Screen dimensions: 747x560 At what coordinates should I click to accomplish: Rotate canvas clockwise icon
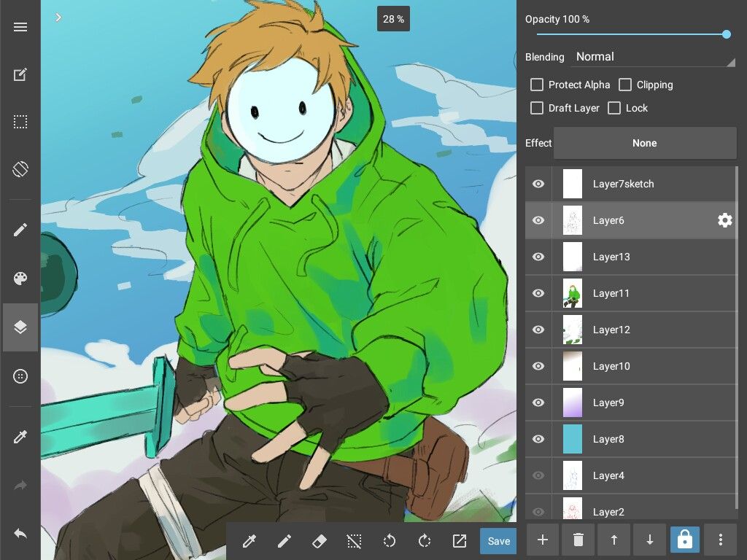pyautogui.click(x=424, y=541)
